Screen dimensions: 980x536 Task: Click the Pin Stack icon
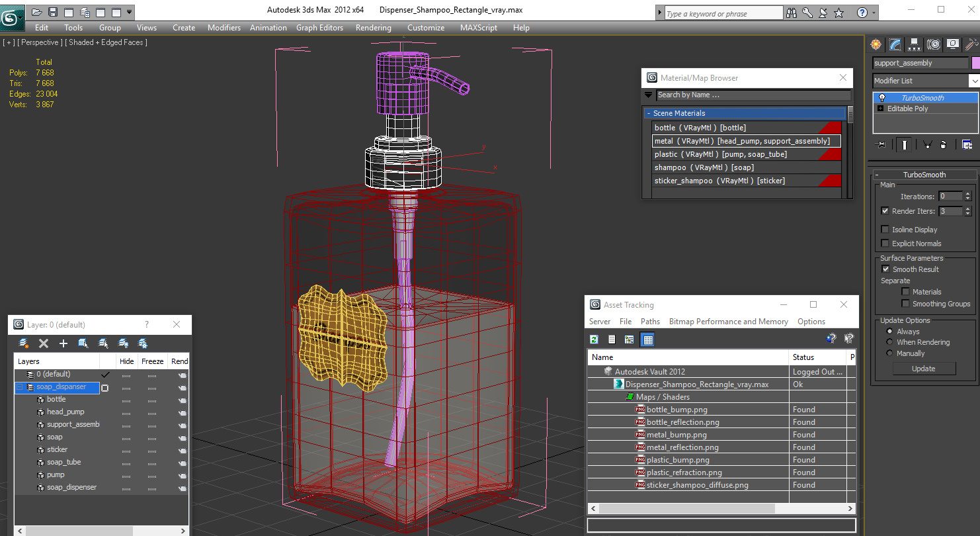coord(880,144)
